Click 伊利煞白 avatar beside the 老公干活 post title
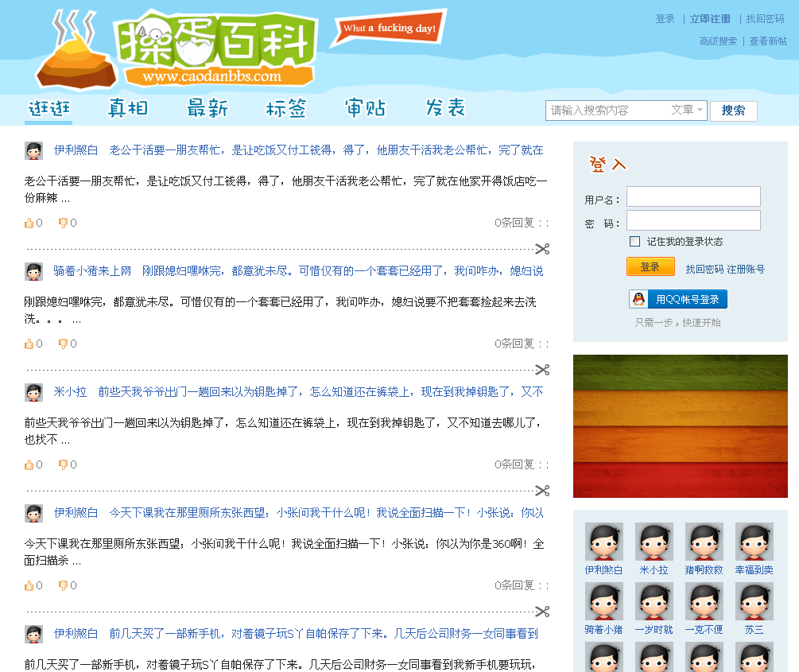Image resolution: width=799 pixels, height=672 pixels. coord(33,151)
